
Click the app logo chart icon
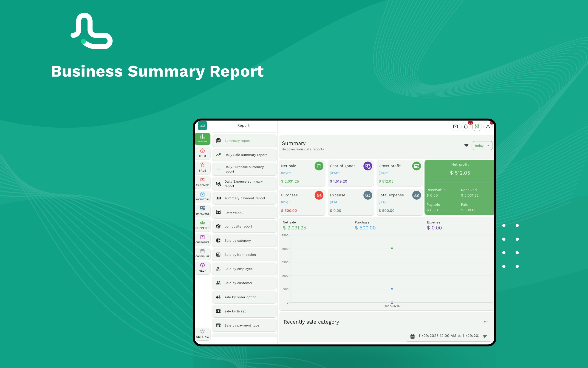(x=202, y=126)
